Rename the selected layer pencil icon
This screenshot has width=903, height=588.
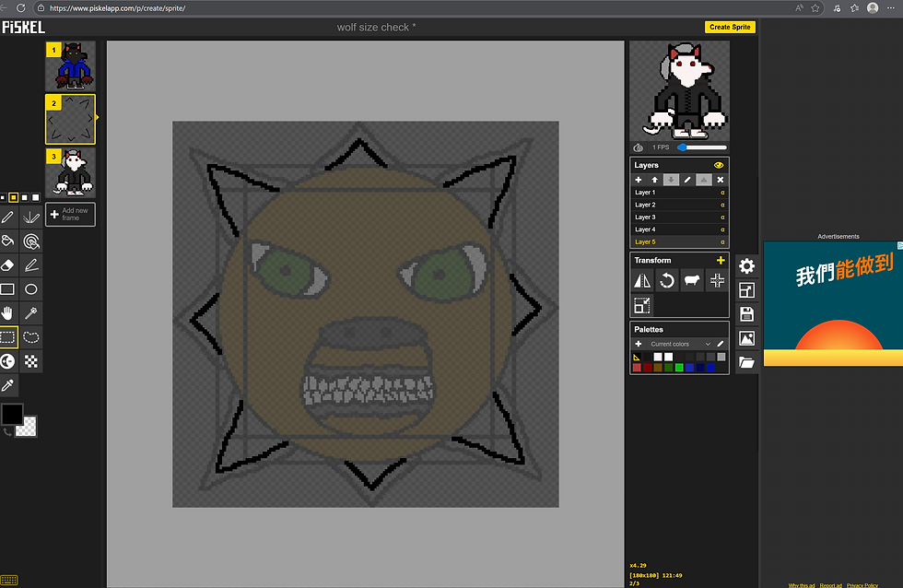coord(687,180)
